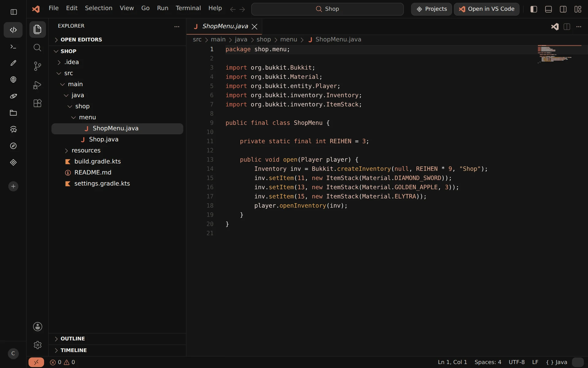Open the compass icon in left rail

(13, 146)
